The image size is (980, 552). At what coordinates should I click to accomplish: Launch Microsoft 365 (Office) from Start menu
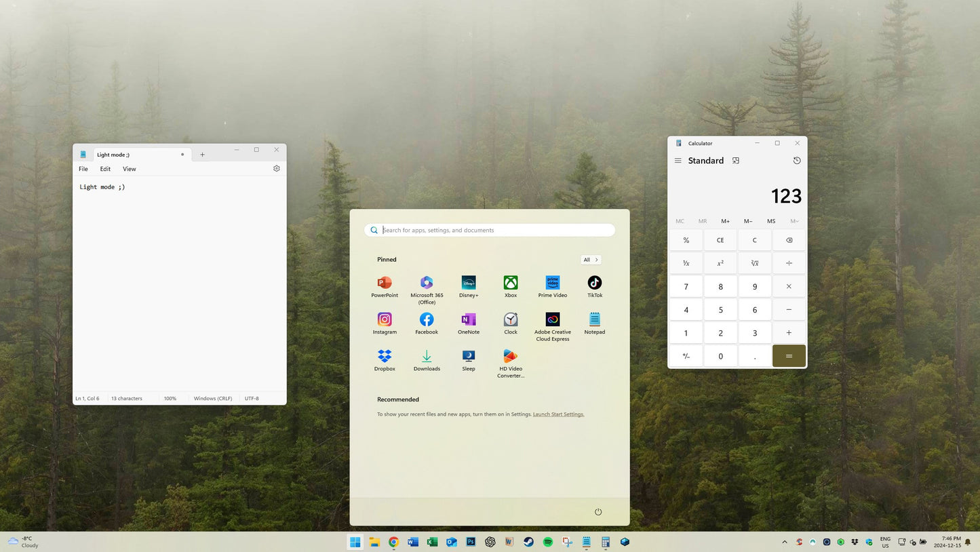pos(427,290)
